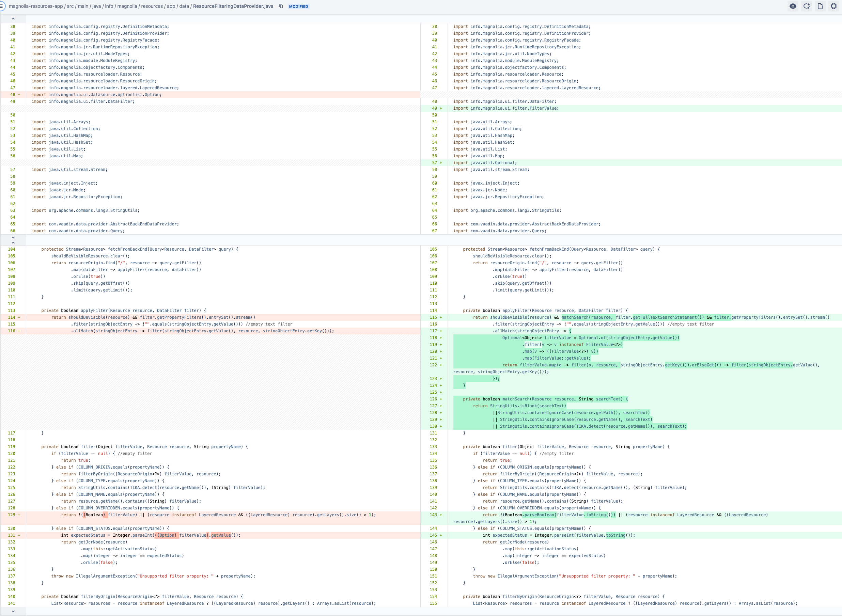Expand lines upward above line 104
Screen dimensions: 842x616
pos(13,243)
